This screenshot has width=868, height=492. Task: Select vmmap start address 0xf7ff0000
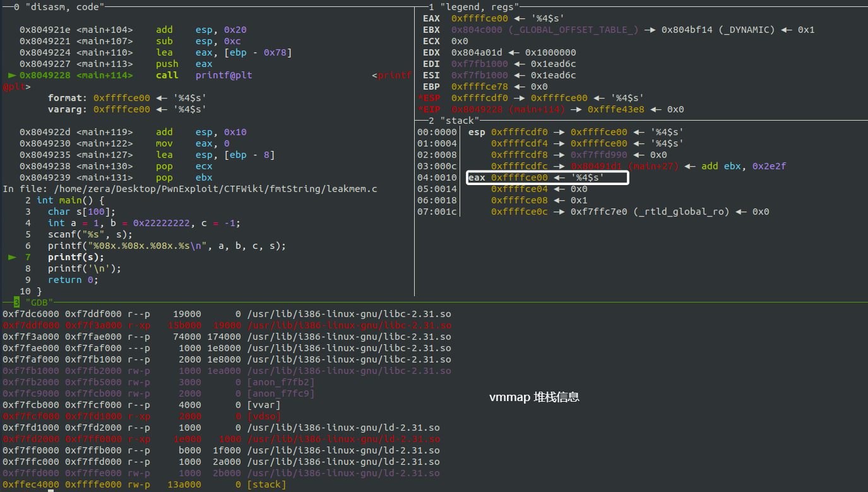(x=31, y=450)
